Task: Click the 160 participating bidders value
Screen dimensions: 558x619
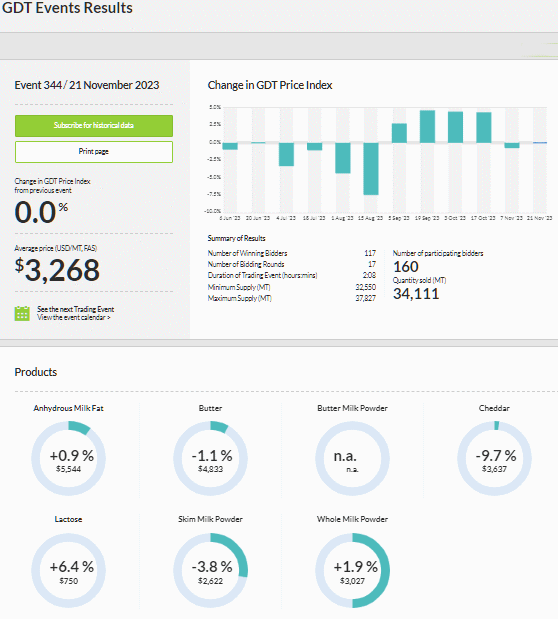Action: click(406, 267)
